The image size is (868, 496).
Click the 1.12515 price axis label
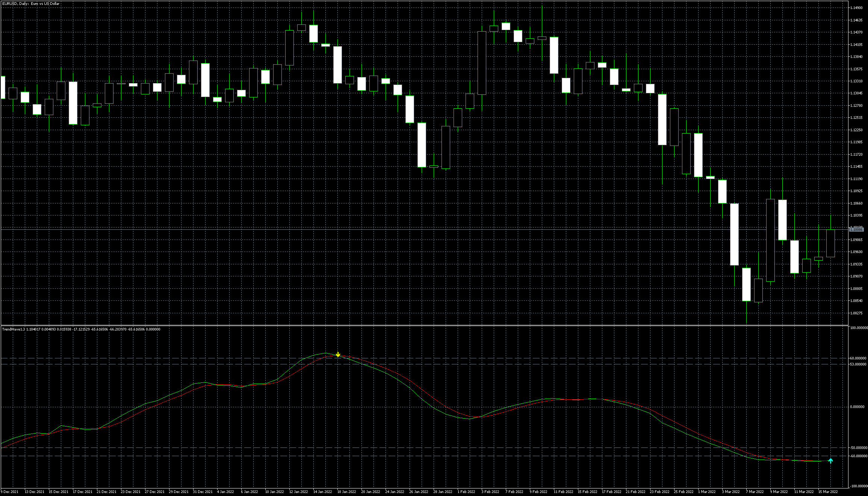coord(856,118)
